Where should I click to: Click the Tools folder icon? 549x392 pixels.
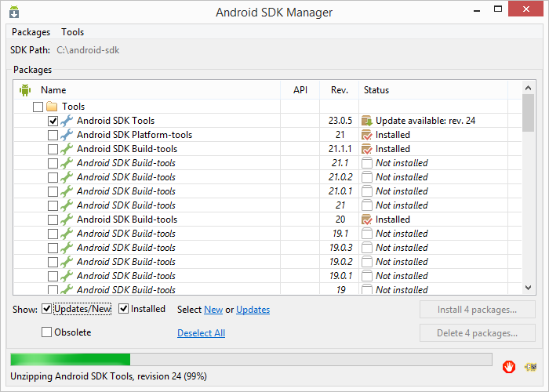coord(52,107)
